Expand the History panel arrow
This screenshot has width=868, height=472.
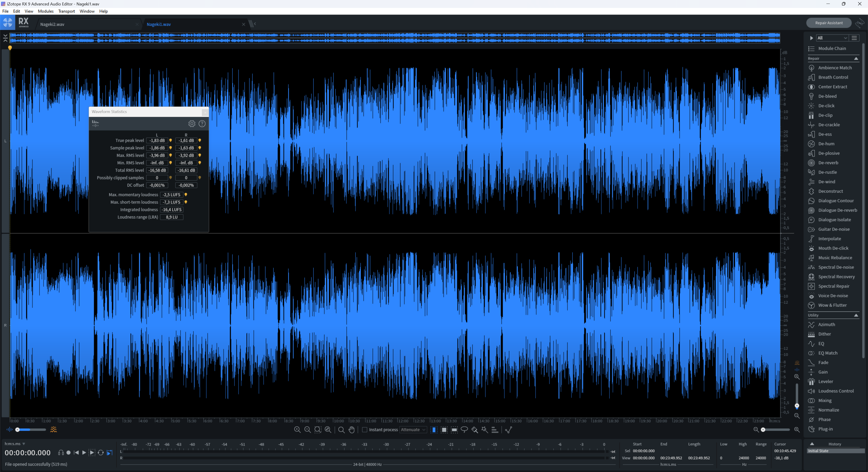click(812, 444)
